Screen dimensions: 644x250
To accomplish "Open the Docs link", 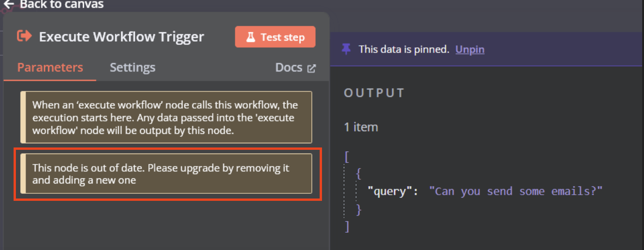I will pos(289,67).
